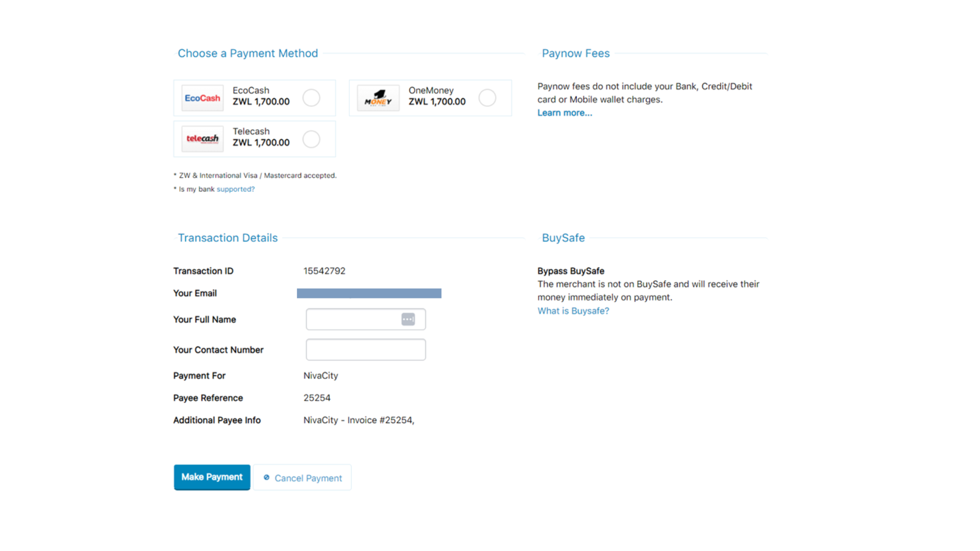This screenshot has width=980, height=551.
Task: Select the Telecash payment option
Action: click(311, 138)
